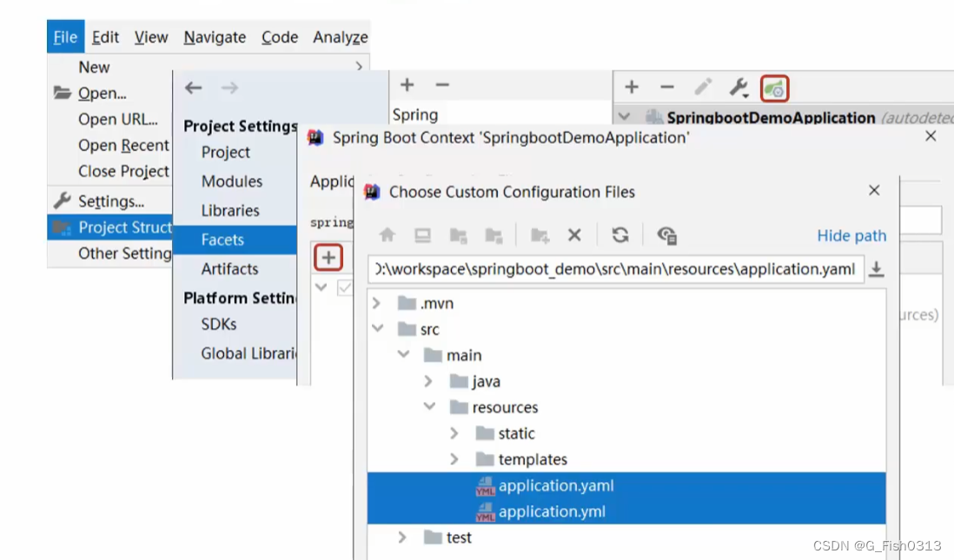Select Libraries under Project Settings
Viewport: 954px width, 560px height.
coord(230,210)
